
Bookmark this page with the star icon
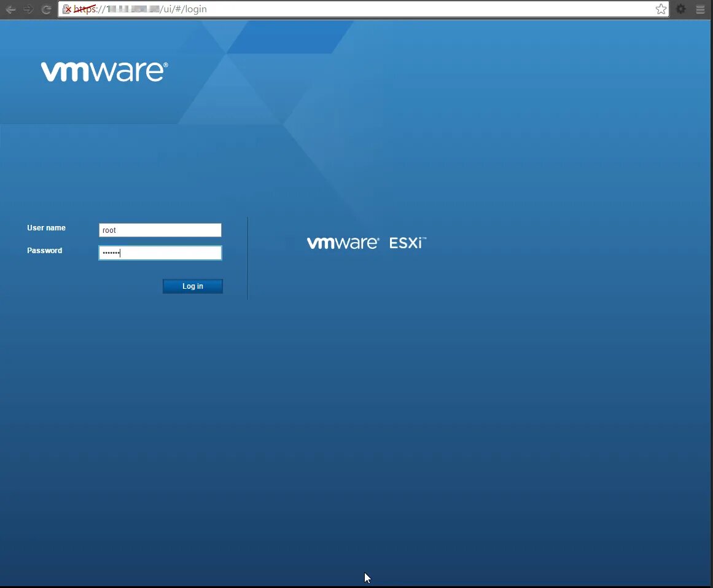661,9
